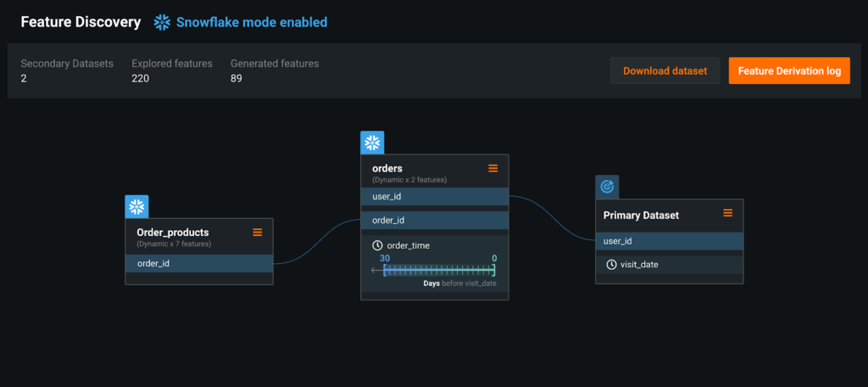Screen dimensions: 868x387
Task: Click the left arrow on time window
Action: point(376,270)
